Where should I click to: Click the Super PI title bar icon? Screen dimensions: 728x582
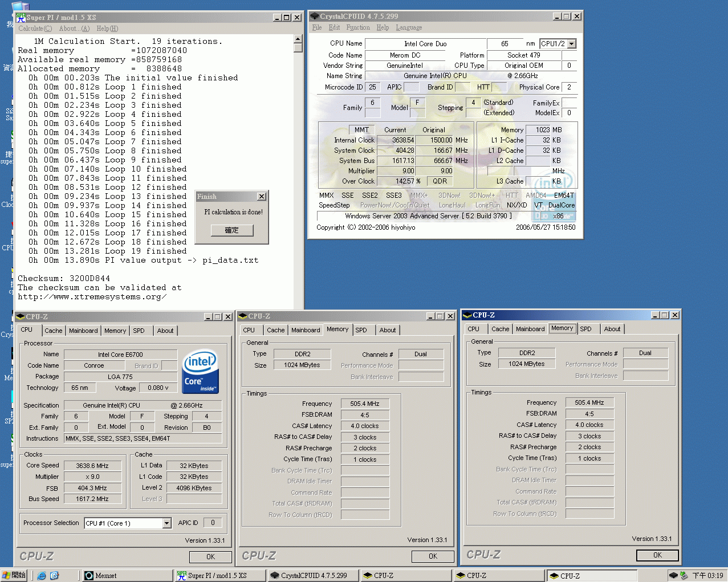point(21,17)
